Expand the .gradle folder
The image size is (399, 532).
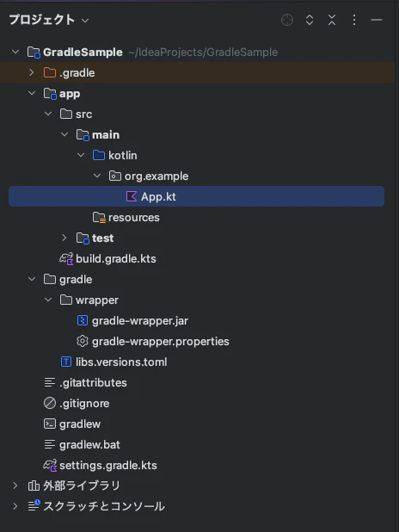click(32, 72)
